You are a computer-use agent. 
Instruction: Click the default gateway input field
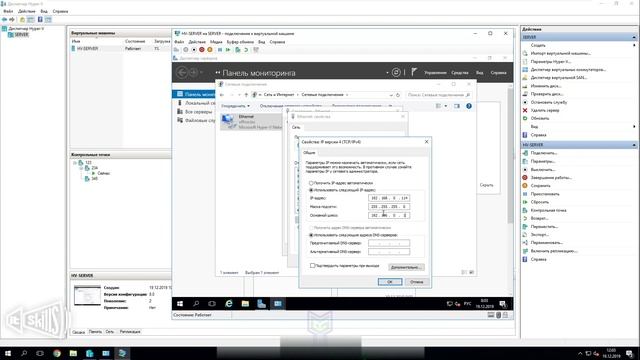click(389, 215)
